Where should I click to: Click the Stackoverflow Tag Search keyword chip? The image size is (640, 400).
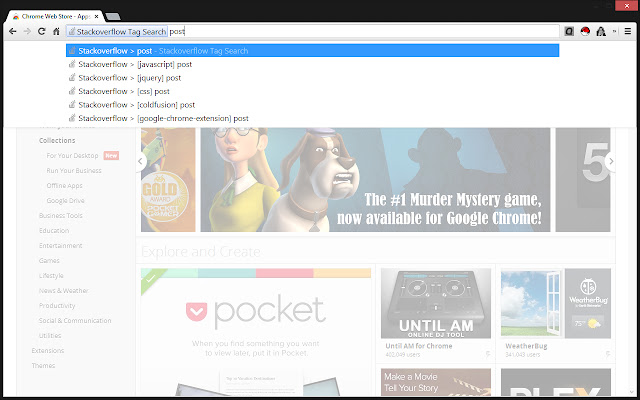tap(117, 31)
